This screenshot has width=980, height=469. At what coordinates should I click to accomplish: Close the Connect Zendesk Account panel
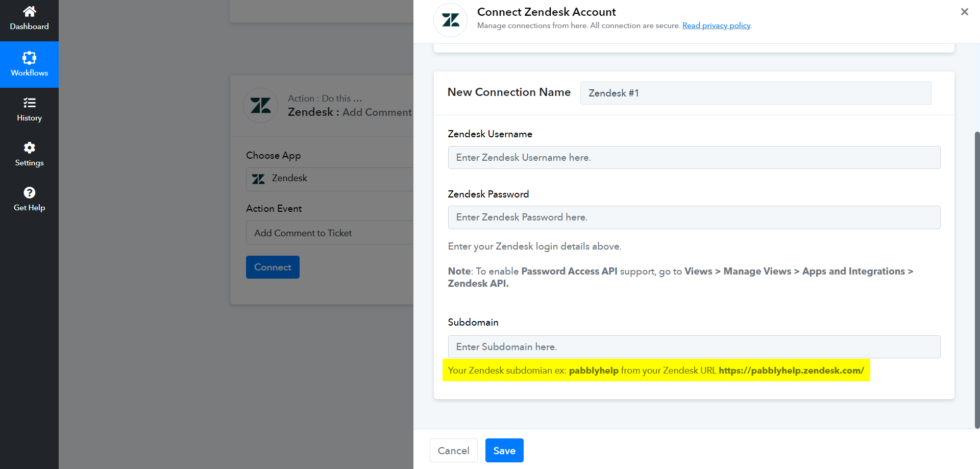964,12
